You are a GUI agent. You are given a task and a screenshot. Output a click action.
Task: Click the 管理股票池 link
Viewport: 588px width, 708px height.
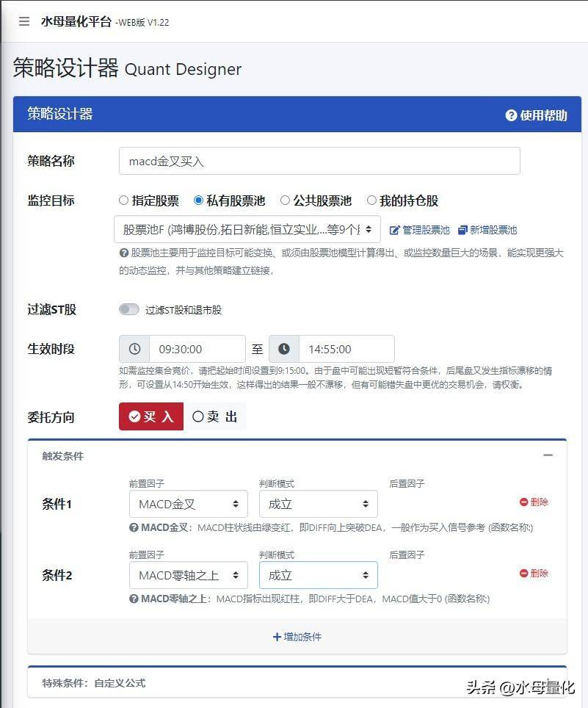tap(420, 230)
